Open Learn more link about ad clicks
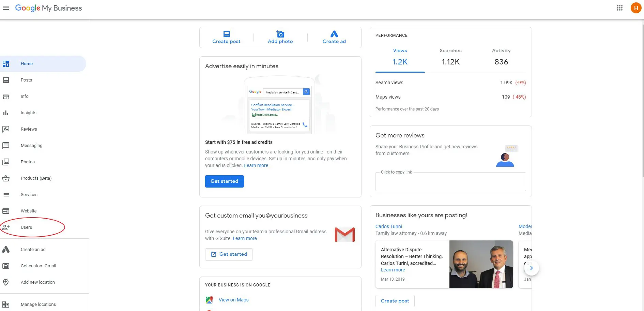Screen dimensions: 644x311 pos(256,165)
